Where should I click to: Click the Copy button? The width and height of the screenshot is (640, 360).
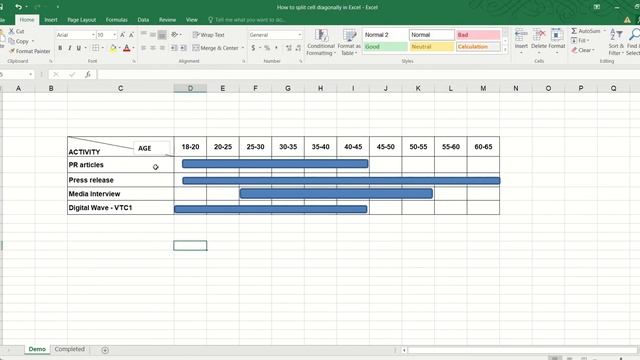(19, 41)
